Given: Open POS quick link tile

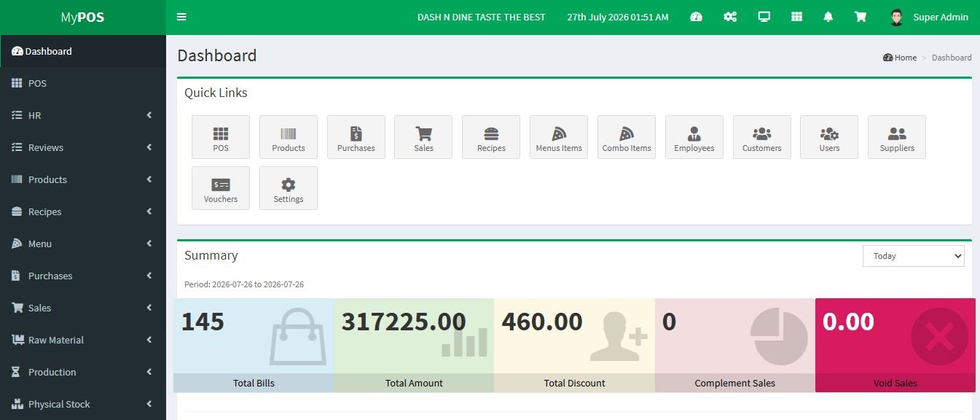Looking at the screenshot, I should click(x=221, y=137).
